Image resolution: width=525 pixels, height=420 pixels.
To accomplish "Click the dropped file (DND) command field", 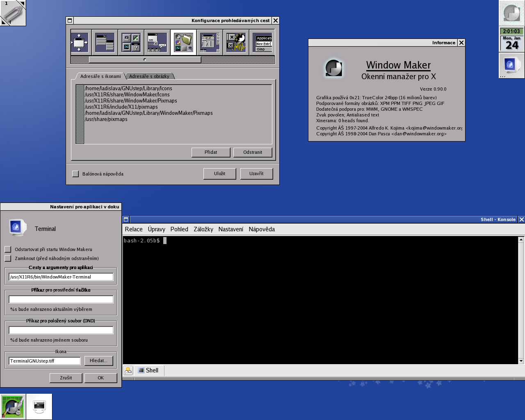I will pos(61,330).
